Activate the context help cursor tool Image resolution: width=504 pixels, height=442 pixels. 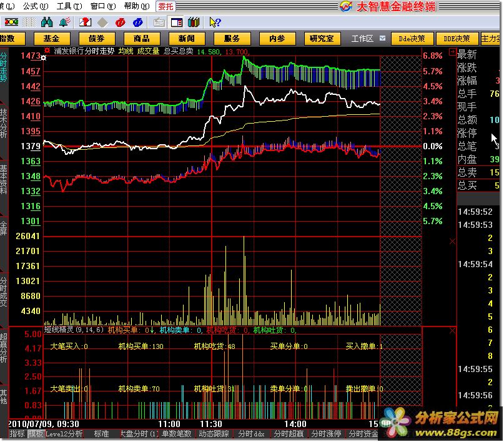click(215, 22)
